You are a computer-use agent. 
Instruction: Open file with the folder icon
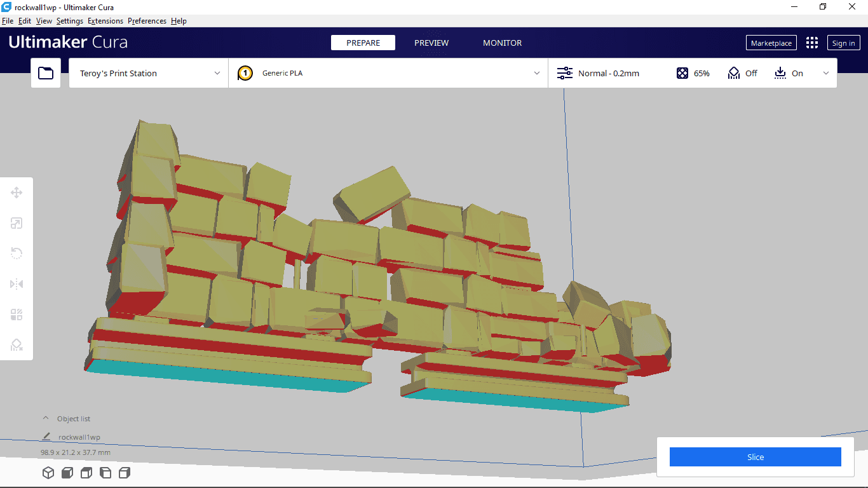click(46, 73)
